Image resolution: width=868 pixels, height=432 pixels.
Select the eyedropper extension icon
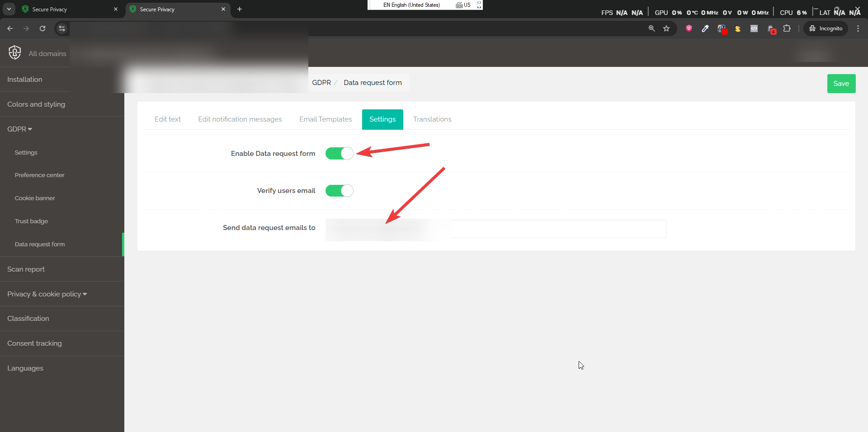[705, 28]
